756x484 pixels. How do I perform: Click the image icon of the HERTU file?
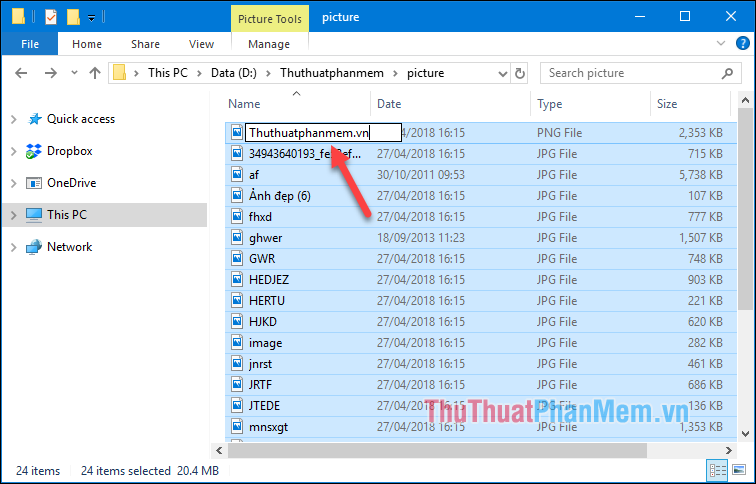point(237,301)
